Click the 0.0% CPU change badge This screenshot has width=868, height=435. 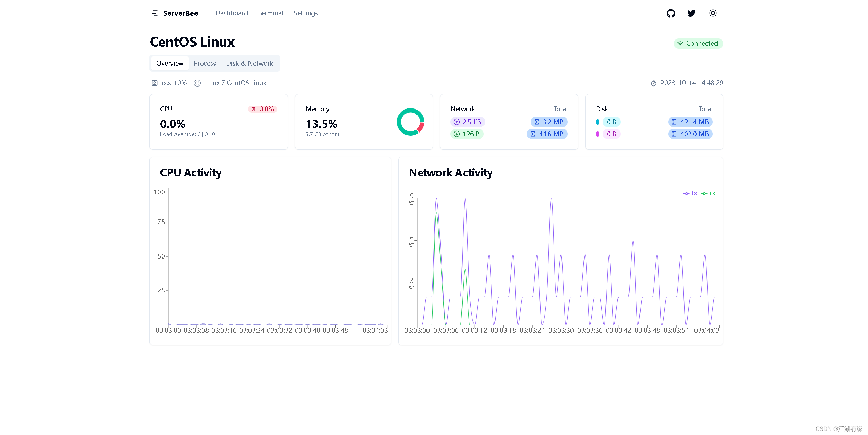pos(263,109)
